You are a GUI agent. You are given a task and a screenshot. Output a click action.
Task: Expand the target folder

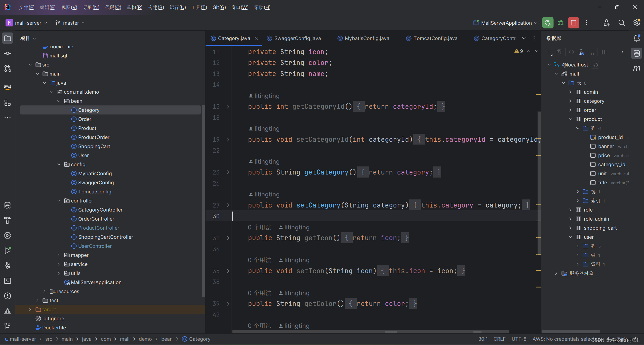coord(30,309)
